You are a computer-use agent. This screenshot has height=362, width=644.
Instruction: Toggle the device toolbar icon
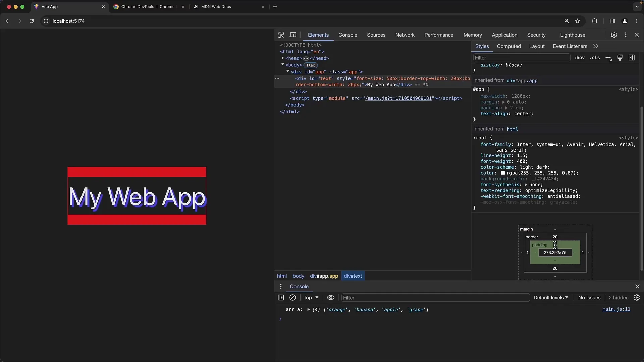[293, 35]
